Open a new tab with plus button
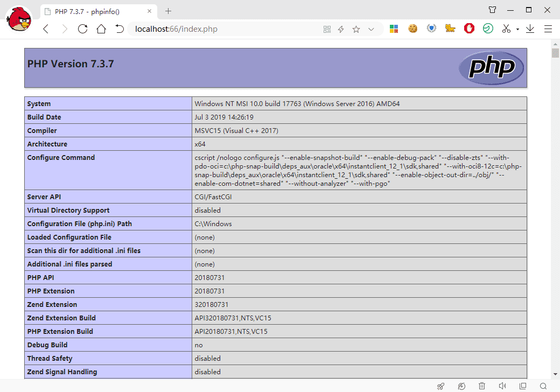The height and width of the screenshot is (392, 560). pyautogui.click(x=168, y=11)
